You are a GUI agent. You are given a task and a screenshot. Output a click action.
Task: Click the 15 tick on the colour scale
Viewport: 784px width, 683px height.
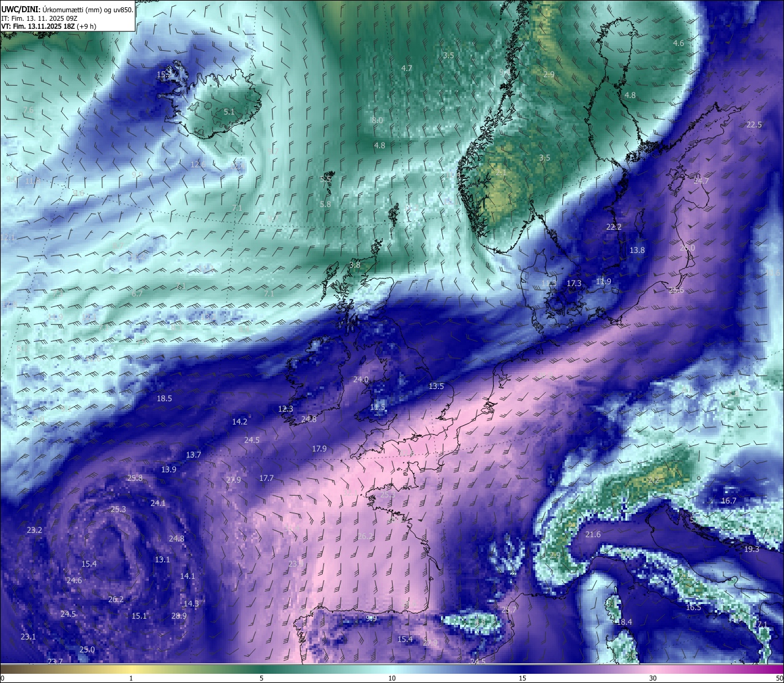pos(522,678)
